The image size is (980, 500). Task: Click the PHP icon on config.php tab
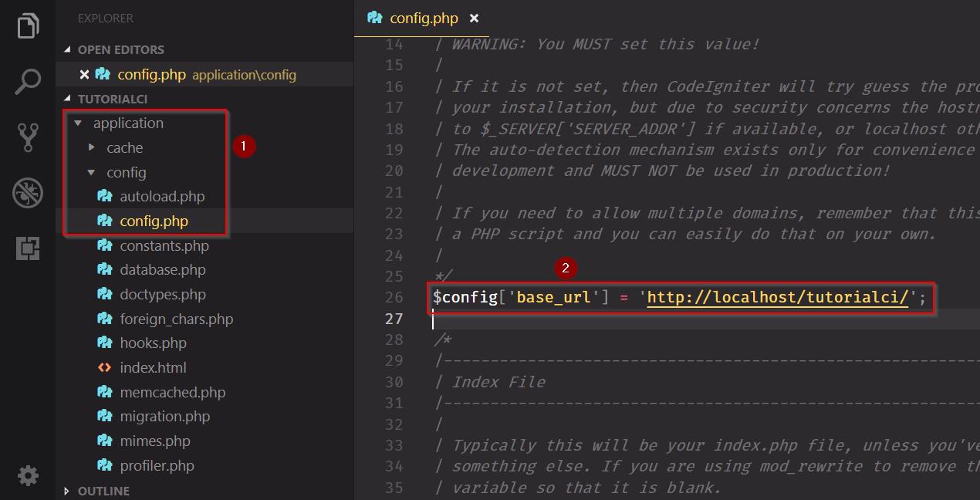(375, 17)
